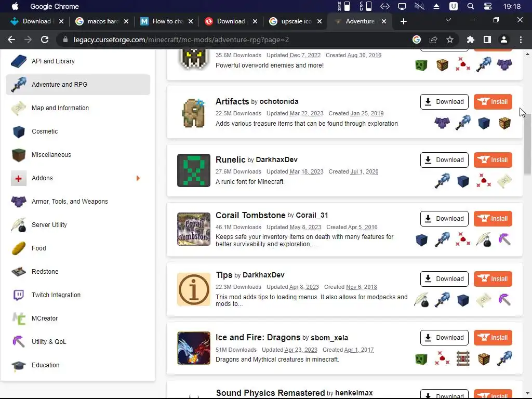
Task: Install the Tips mod
Action: tap(493, 279)
